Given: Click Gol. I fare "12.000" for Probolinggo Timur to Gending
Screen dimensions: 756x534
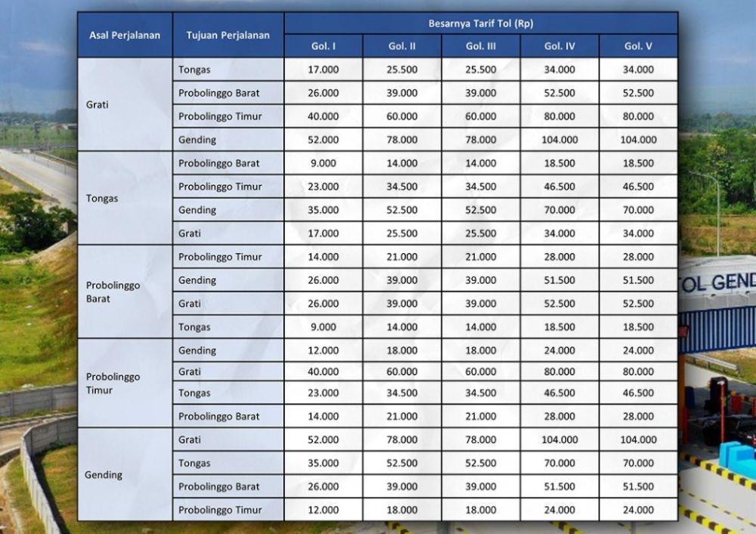Looking at the screenshot, I should [323, 350].
